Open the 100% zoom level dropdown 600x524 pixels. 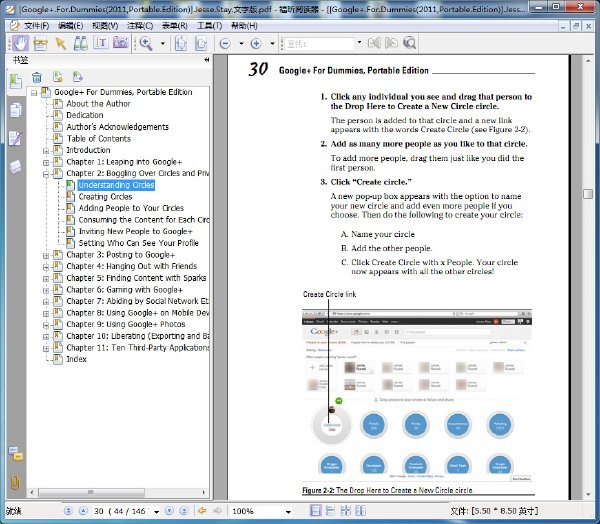tap(288, 511)
